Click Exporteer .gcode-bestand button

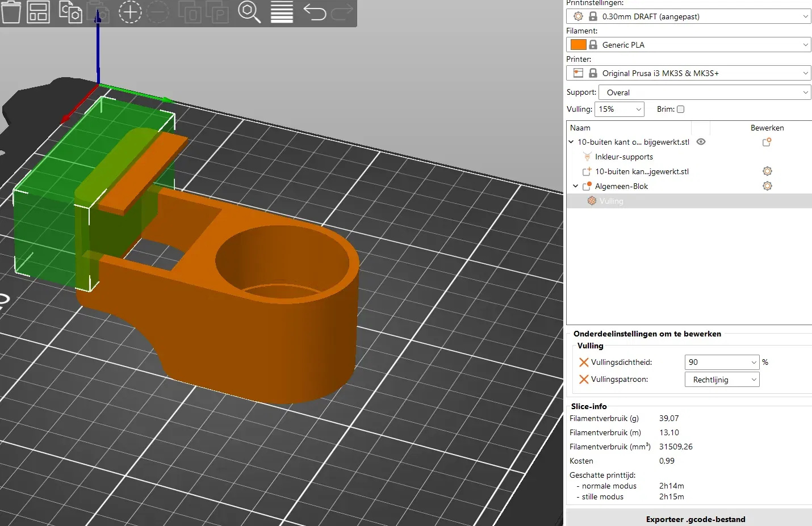(x=695, y=519)
